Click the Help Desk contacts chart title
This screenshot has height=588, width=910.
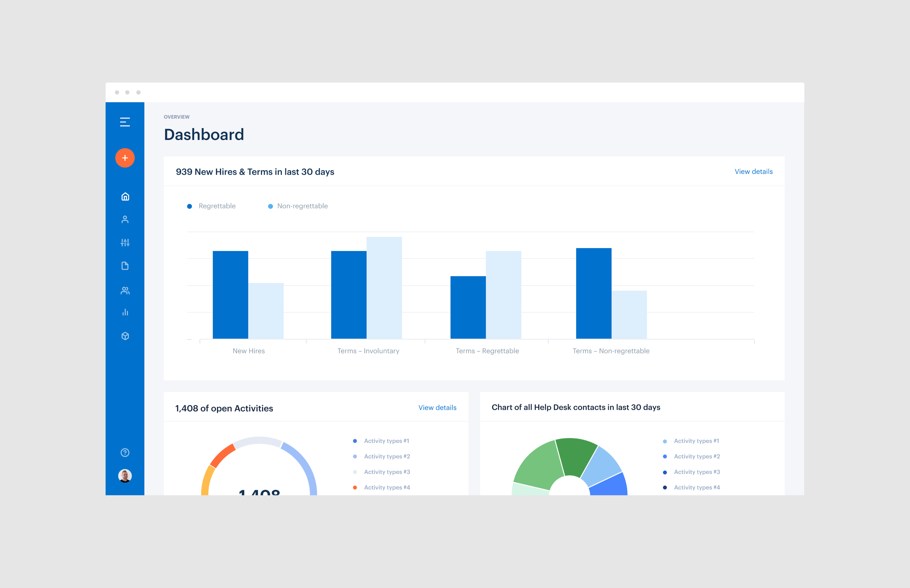[x=576, y=407]
